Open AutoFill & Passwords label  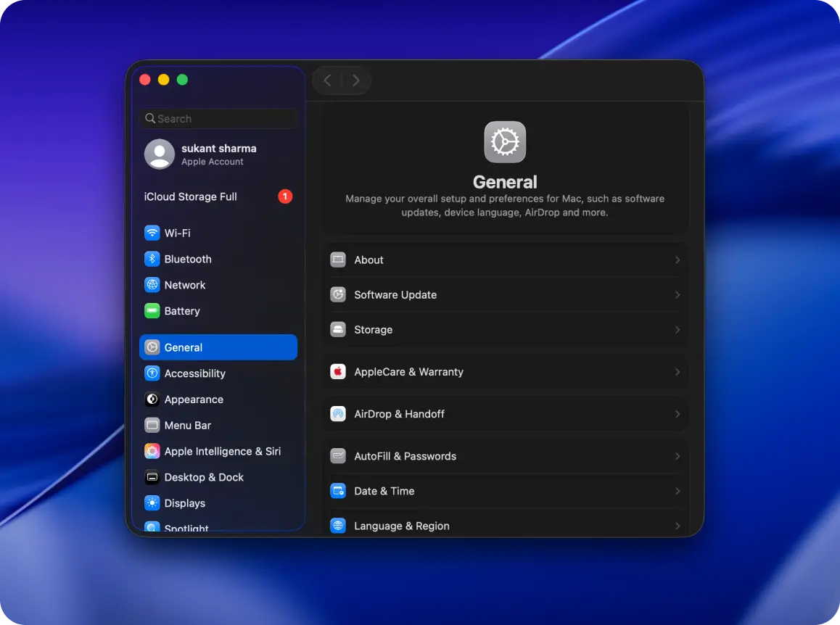tap(405, 456)
